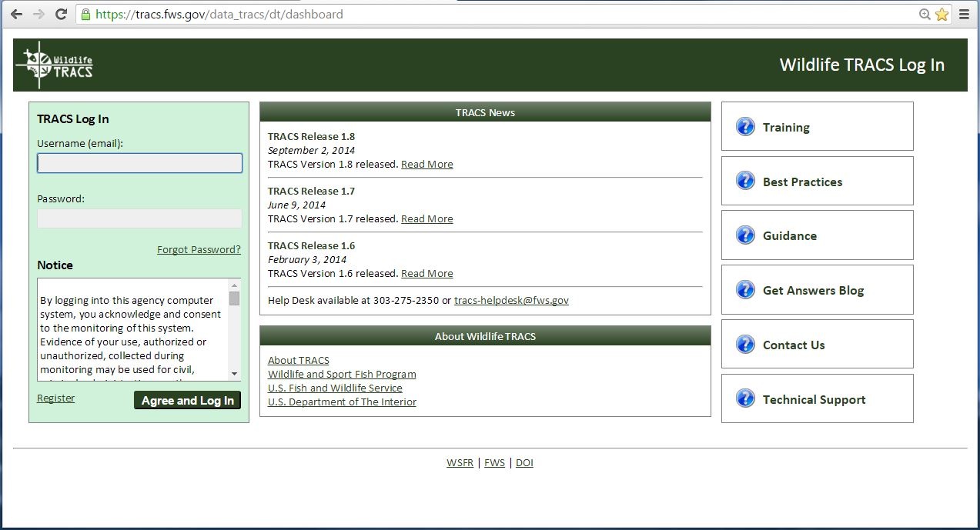
Task: Open the Training help section
Action: pyautogui.click(x=818, y=126)
